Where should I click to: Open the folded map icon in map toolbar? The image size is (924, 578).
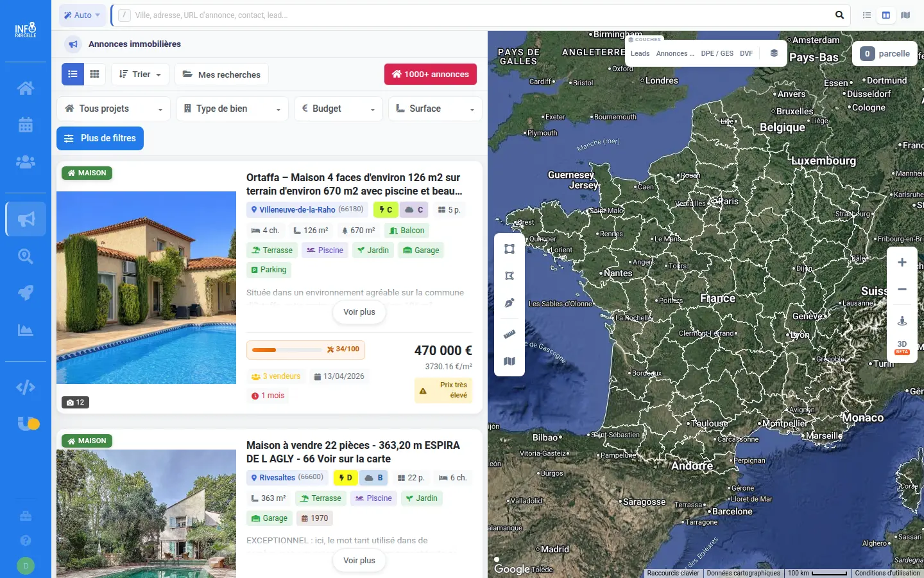(x=509, y=361)
